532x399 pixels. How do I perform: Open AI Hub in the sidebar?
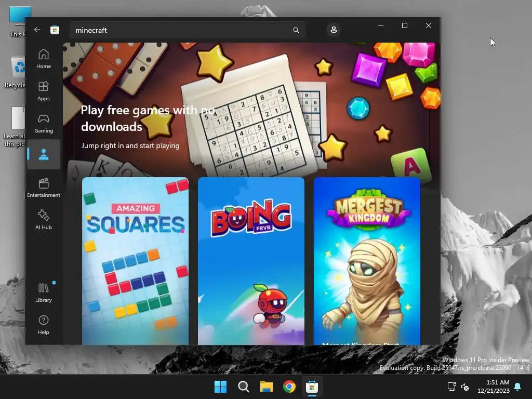44,220
